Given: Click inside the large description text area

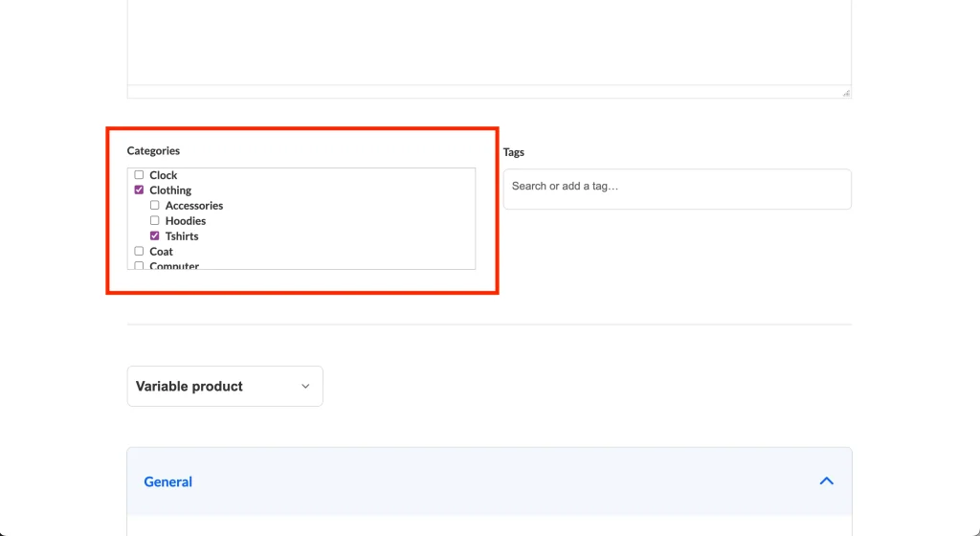Looking at the screenshot, I should 488,43.
